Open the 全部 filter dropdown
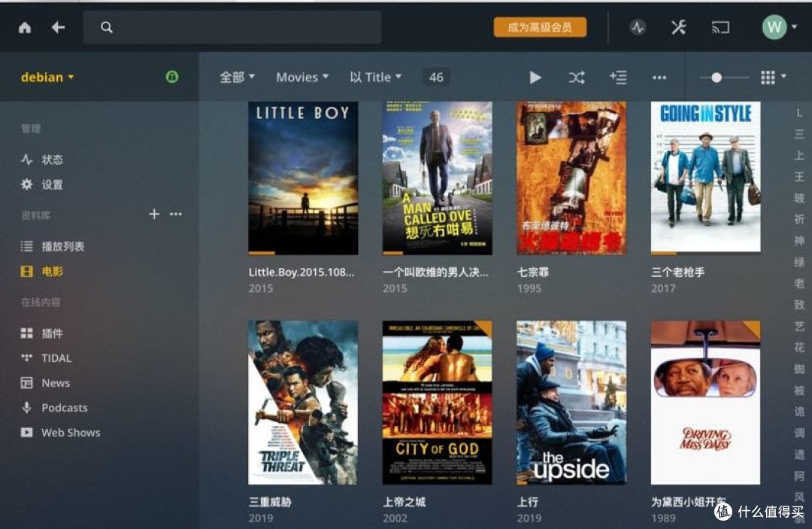The height and width of the screenshot is (529, 812). tap(236, 77)
